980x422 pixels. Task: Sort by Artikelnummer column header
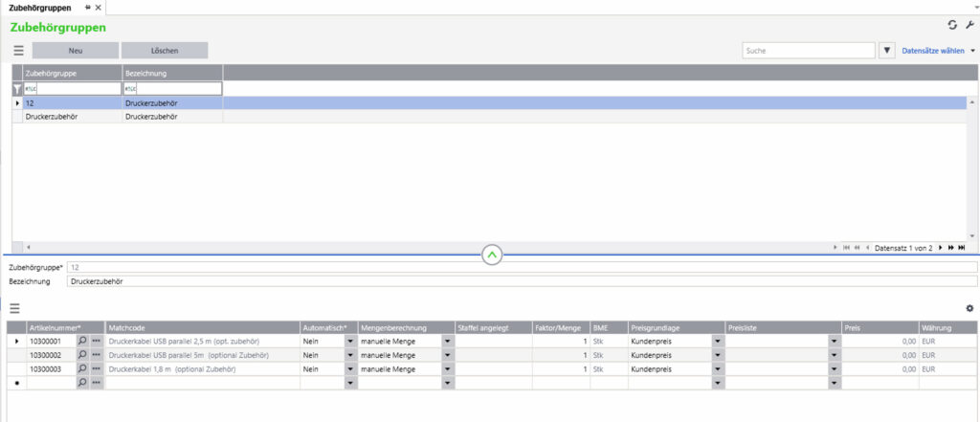click(x=66, y=327)
